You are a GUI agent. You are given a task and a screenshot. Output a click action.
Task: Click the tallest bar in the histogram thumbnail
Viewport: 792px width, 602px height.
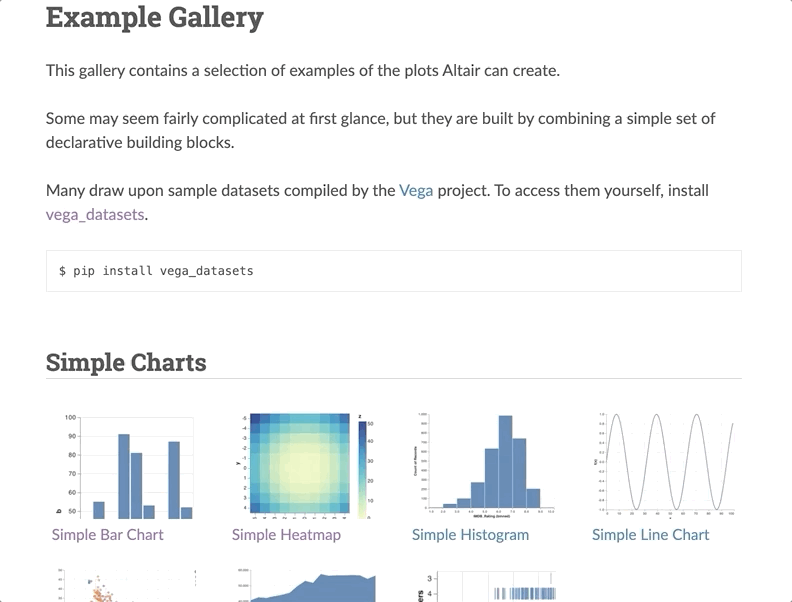[x=505, y=461]
